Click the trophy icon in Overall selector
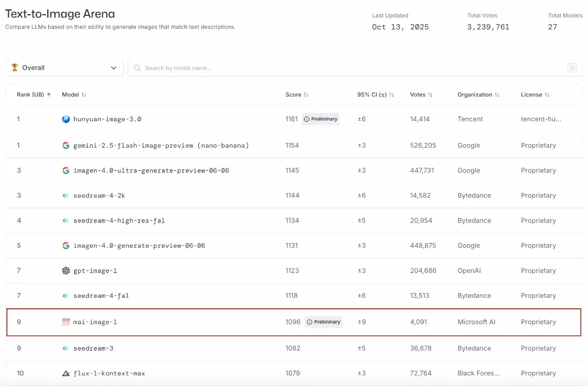Viewport: 588px width, 386px height. [15, 68]
